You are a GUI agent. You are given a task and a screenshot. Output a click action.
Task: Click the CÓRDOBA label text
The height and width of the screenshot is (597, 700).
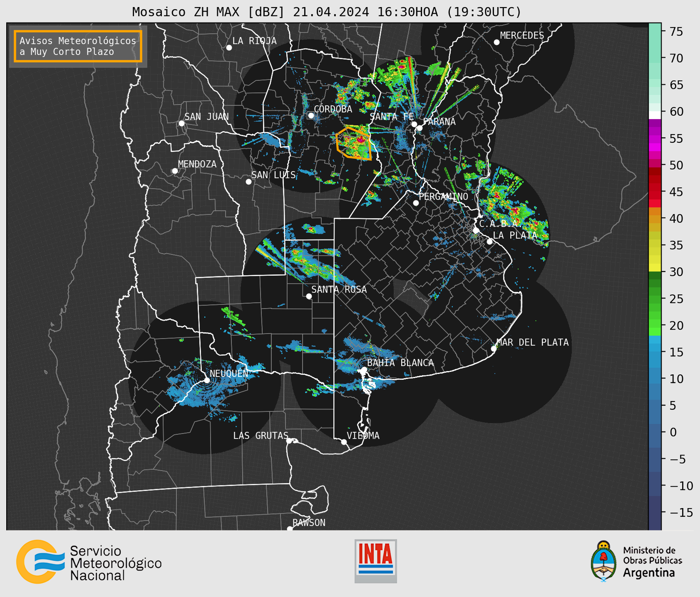point(333,109)
